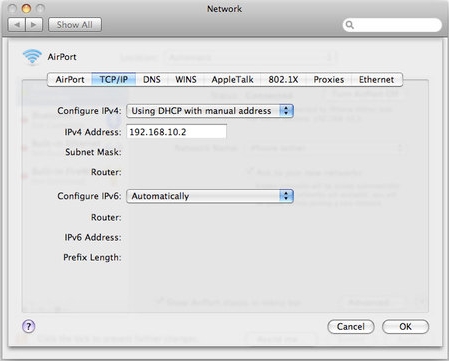Viewport: 449px width, 361px height.
Task: Open the Proxies tab
Action: (329, 80)
